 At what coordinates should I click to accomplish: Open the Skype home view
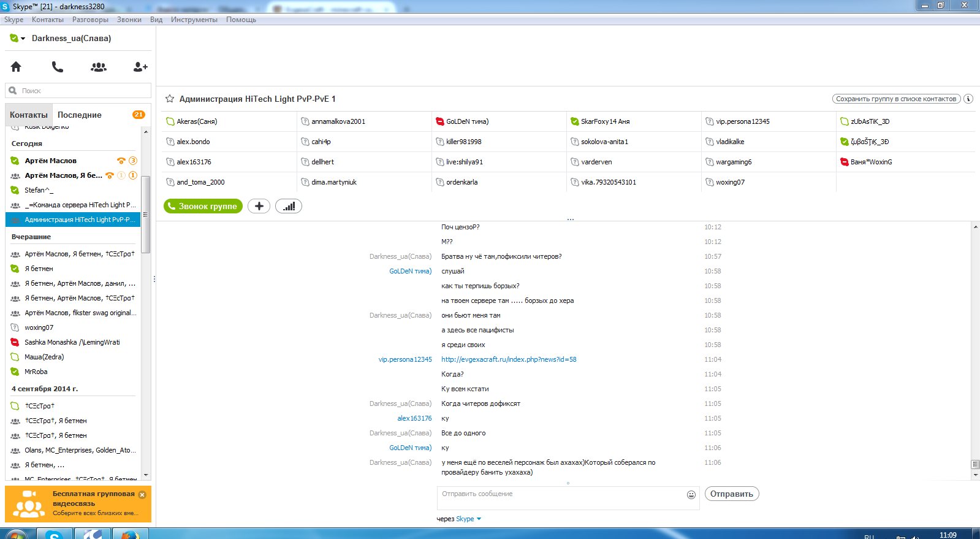coord(16,67)
